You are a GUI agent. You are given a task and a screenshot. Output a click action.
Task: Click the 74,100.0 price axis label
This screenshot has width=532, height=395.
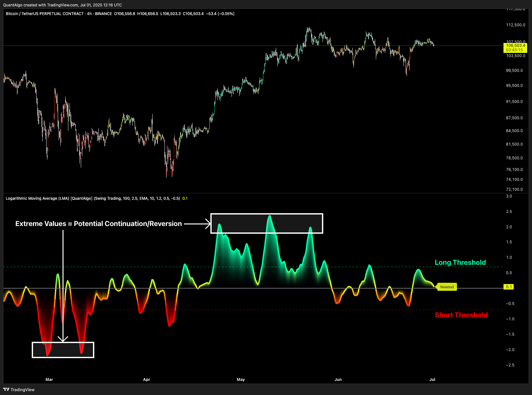coord(514,180)
